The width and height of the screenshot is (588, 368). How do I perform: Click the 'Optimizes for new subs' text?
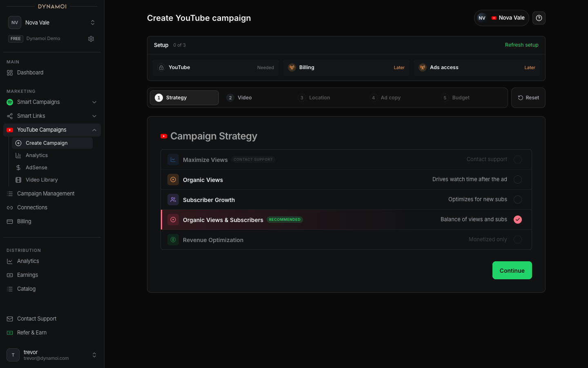tap(478, 200)
